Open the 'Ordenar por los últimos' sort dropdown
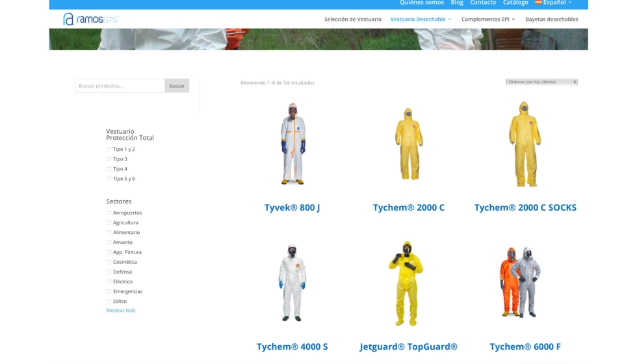637x364 pixels. (541, 82)
